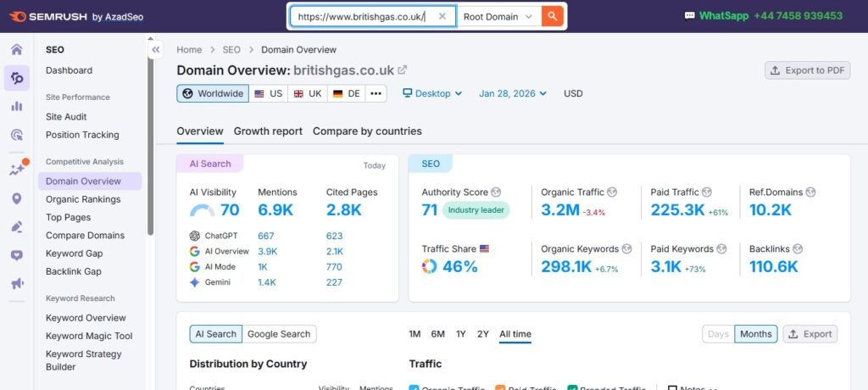Toggle to Google Search view
This screenshot has height=390, width=868.
[x=279, y=334]
